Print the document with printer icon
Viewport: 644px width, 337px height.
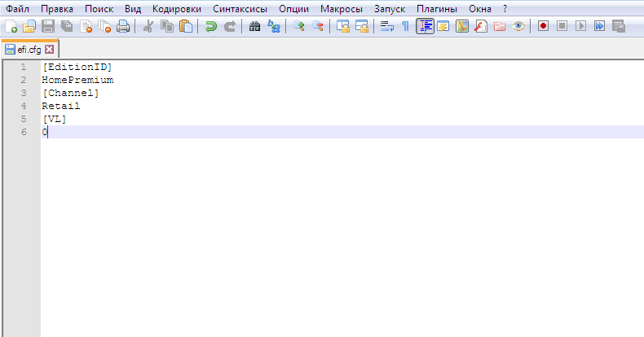coord(123,27)
